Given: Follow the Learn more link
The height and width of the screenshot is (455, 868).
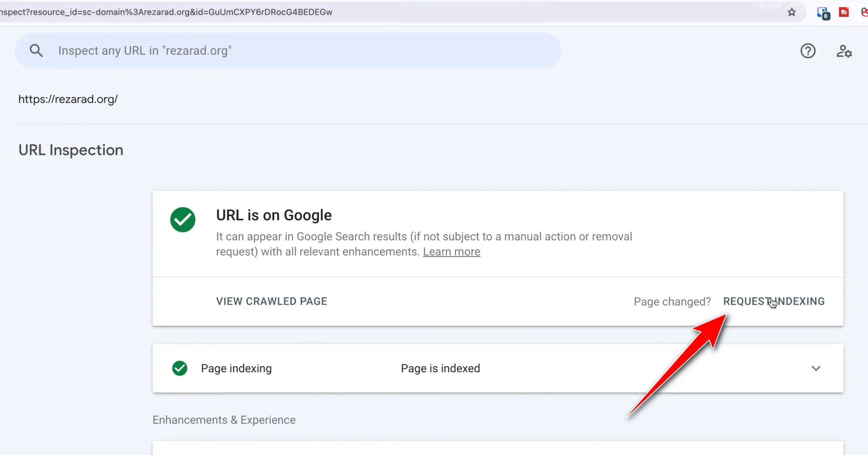Looking at the screenshot, I should click(x=451, y=252).
